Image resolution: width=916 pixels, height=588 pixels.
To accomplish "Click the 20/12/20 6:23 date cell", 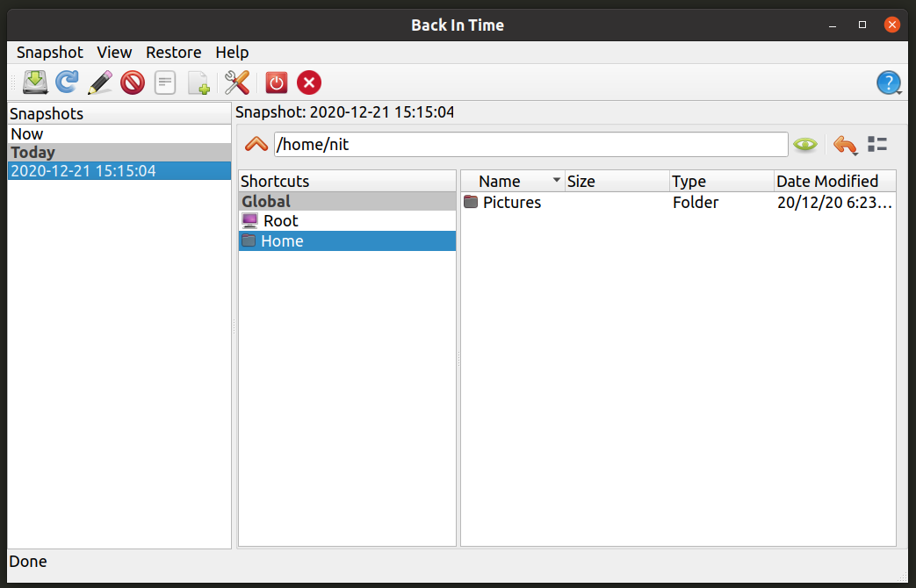I will (x=834, y=202).
